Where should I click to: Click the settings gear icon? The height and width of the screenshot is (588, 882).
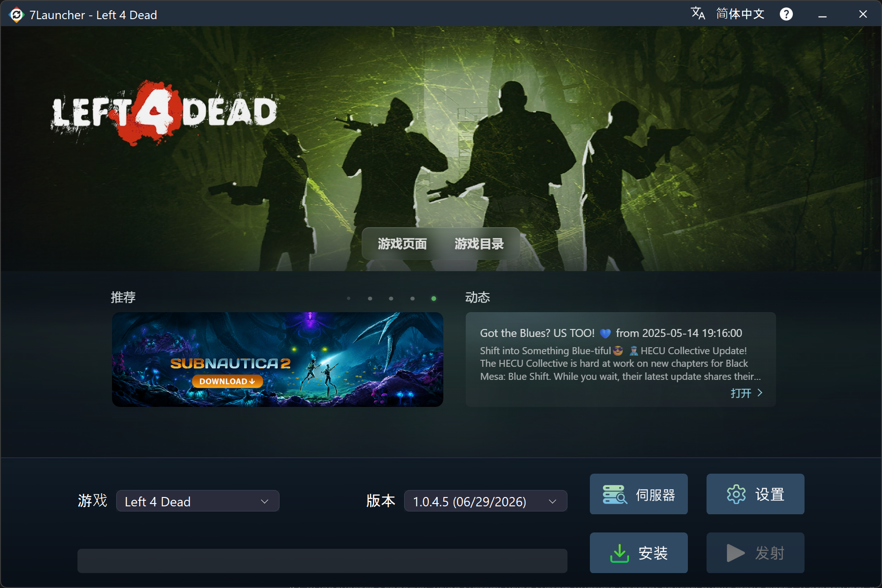(x=736, y=494)
